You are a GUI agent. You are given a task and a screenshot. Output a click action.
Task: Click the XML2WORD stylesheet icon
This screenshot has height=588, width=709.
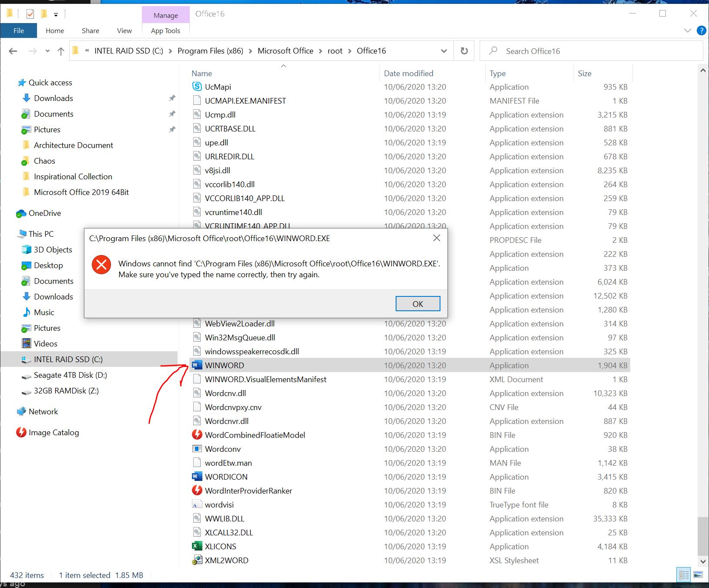197,560
